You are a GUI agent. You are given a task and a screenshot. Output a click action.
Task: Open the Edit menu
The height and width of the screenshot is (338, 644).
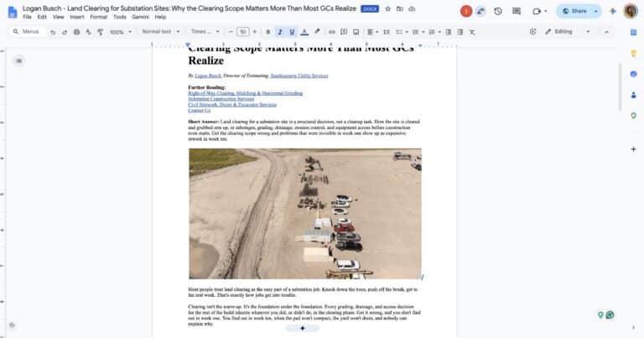point(42,17)
